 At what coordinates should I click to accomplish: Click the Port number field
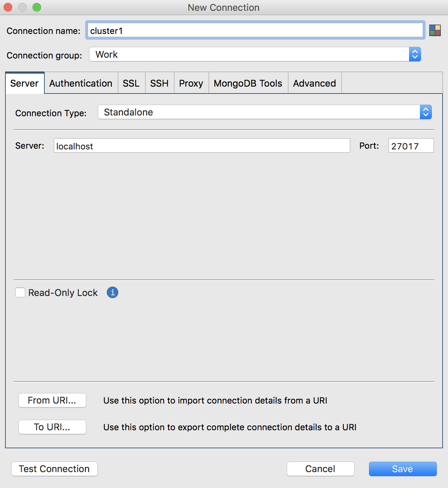point(410,146)
